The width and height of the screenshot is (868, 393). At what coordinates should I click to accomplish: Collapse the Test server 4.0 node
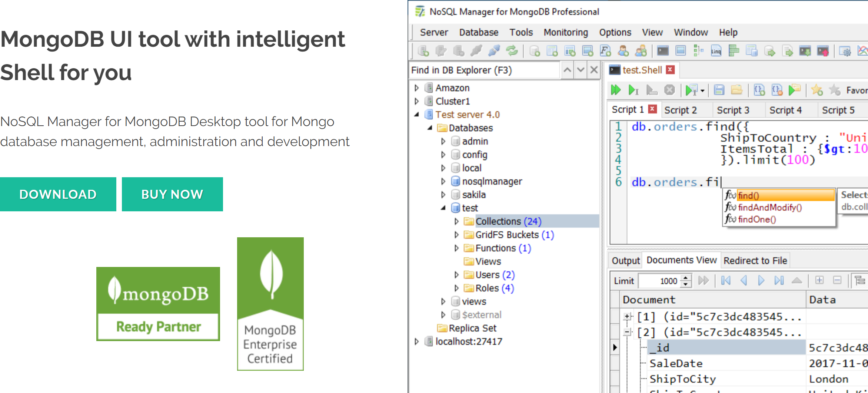417,115
